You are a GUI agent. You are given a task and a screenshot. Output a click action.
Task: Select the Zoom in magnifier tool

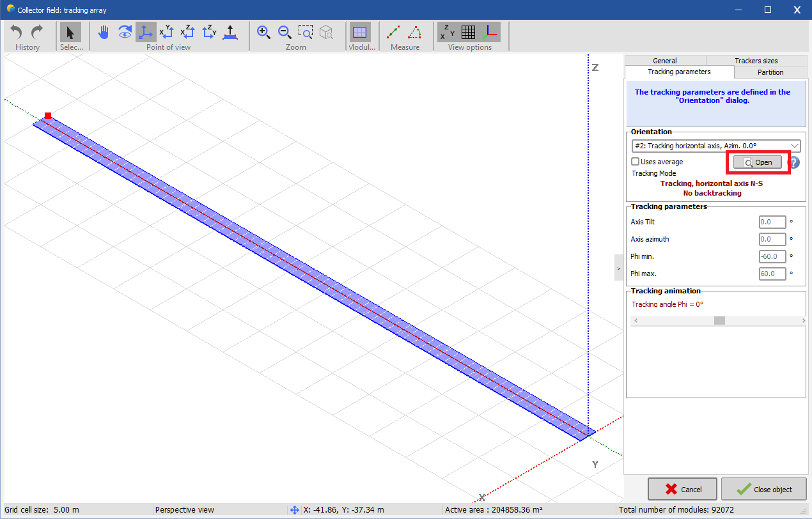point(263,32)
